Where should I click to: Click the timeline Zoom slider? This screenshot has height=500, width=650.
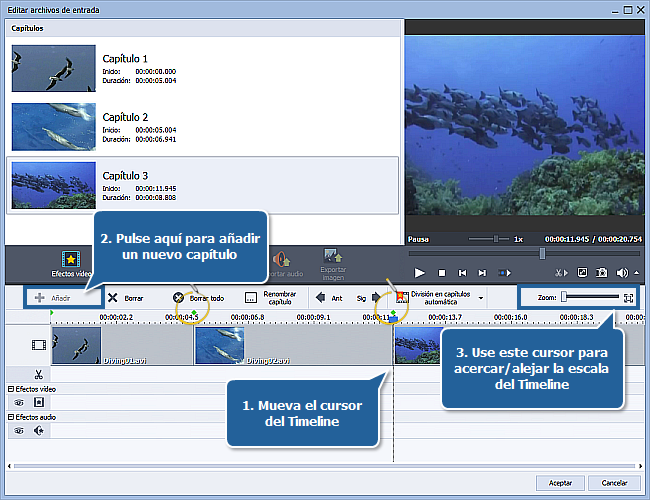pyautogui.click(x=590, y=297)
